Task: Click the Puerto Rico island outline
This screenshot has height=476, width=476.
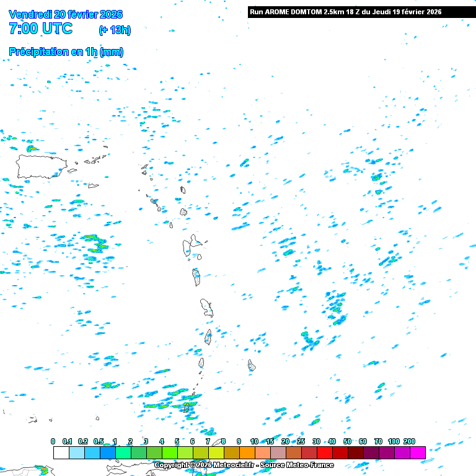Action: 41,167
